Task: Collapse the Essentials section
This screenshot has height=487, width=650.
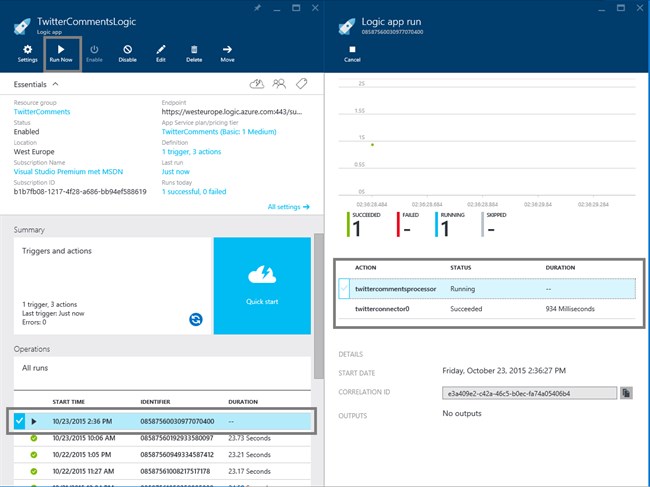Action: point(55,84)
